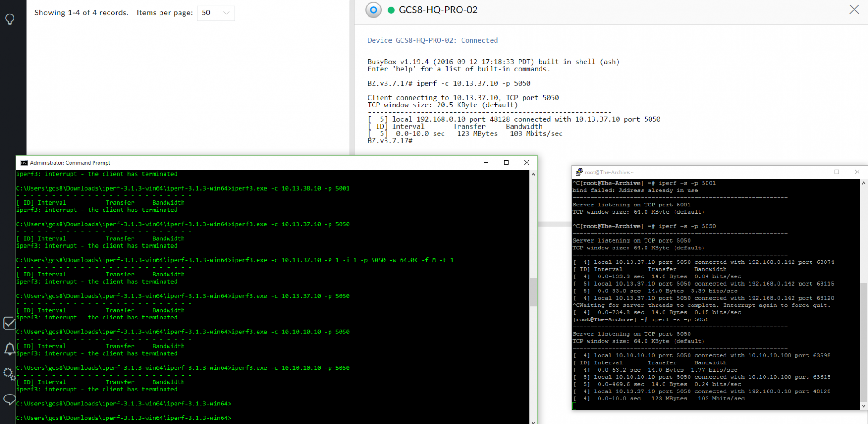
Task: Open the notifications bell in the sidebar
Action: 9,349
